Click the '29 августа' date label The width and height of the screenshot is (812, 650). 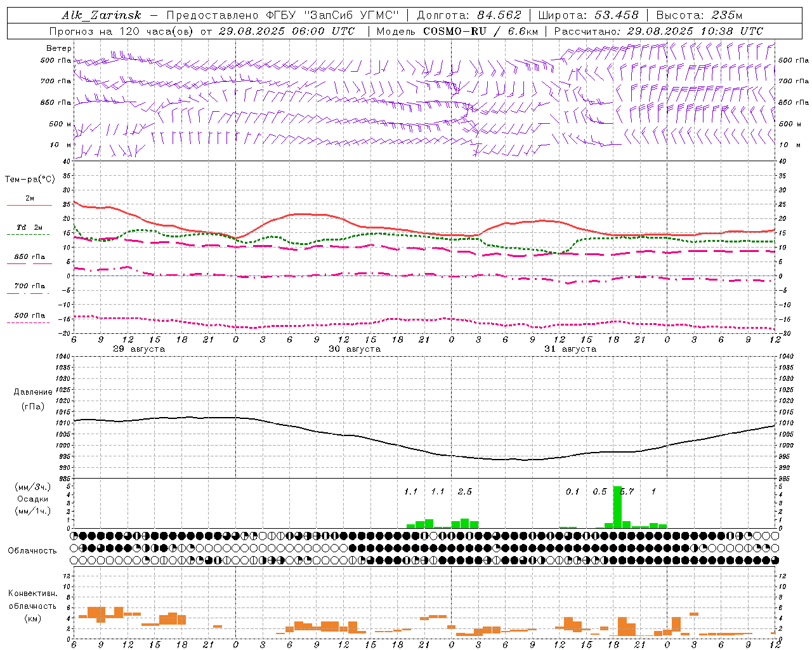pos(139,349)
